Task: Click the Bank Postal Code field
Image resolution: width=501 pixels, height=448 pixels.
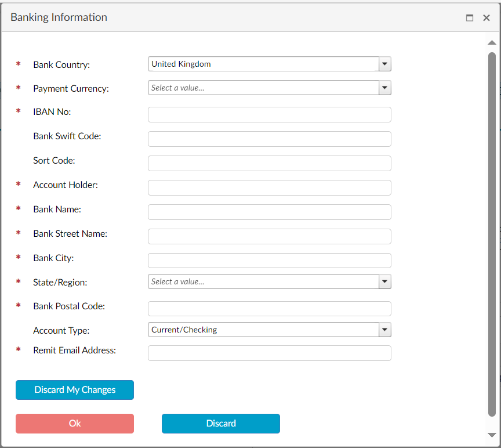Action: (269, 308)
